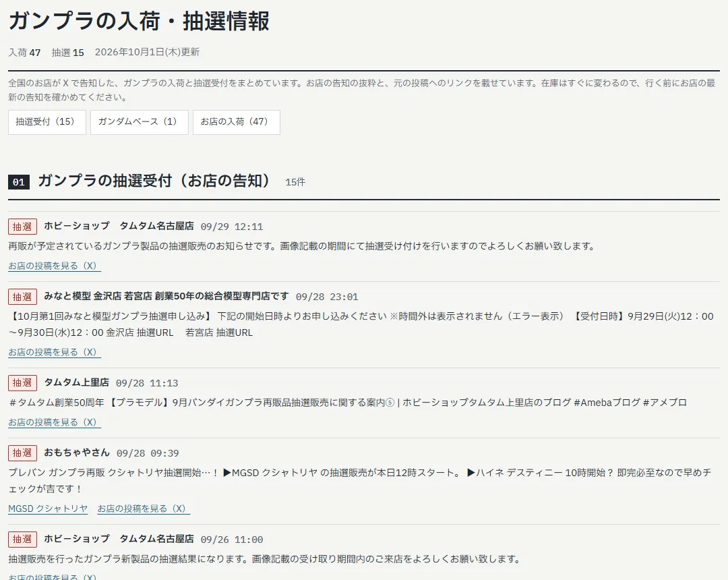This screenshot has height=580, width=728.
Task: Click shop name タムタム名古屋店 dated 09/29
Action: point(119,226)
